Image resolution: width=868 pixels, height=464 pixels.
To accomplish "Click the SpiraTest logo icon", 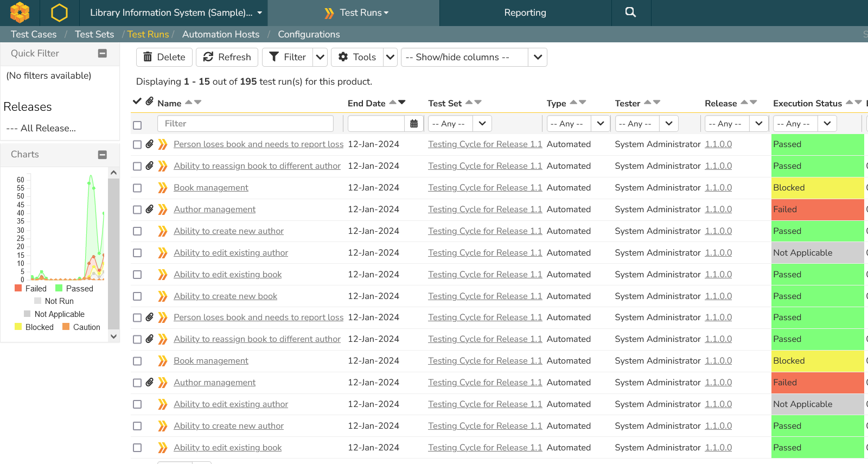I will 20,12.
